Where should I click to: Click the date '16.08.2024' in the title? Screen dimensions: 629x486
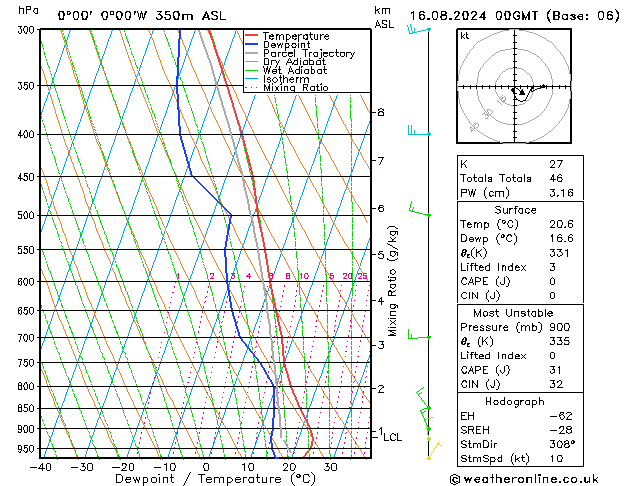pos(448,16)
